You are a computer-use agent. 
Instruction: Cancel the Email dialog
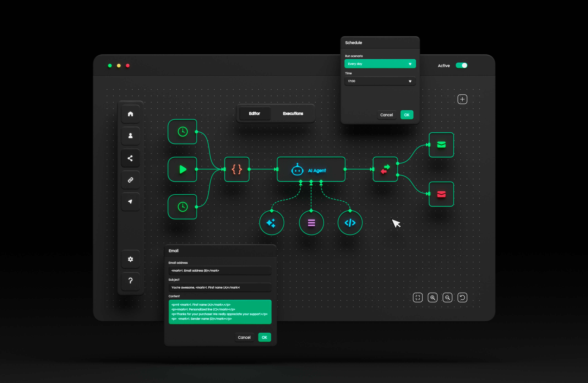click(244, 337)
